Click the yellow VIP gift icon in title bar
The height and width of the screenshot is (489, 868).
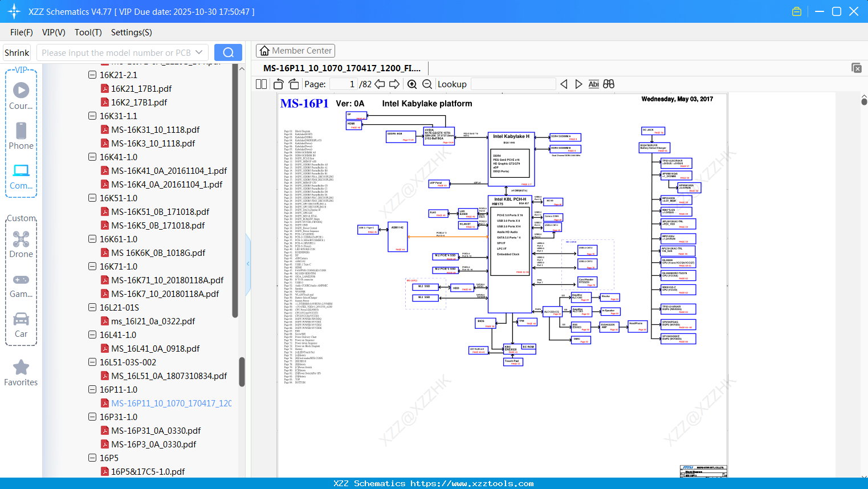[797, 11]
